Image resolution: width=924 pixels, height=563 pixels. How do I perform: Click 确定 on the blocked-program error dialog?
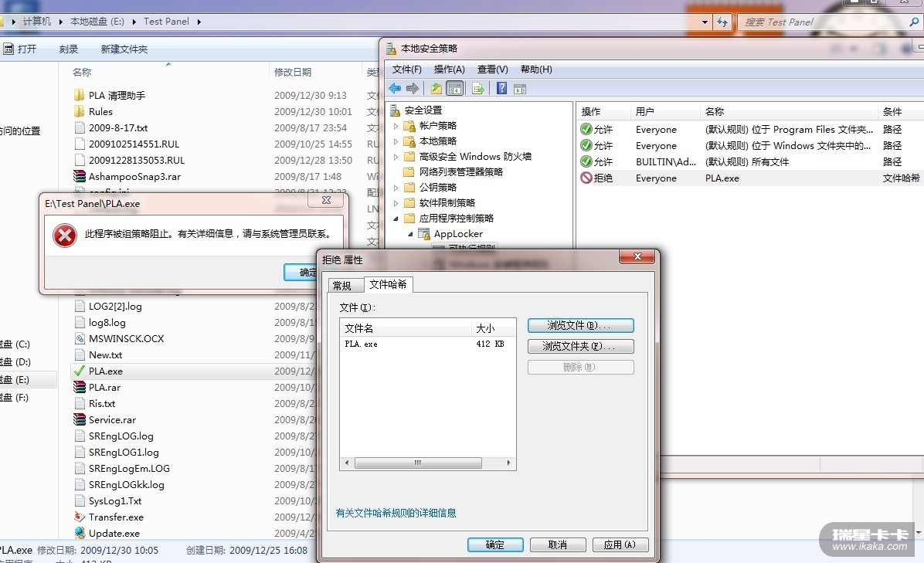(301, 272)
